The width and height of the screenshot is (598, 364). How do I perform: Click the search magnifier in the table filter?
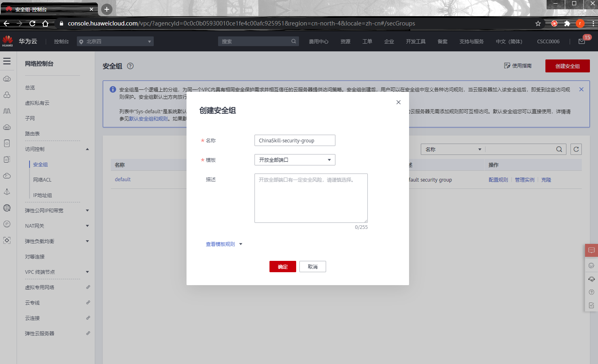coord(559,149)
